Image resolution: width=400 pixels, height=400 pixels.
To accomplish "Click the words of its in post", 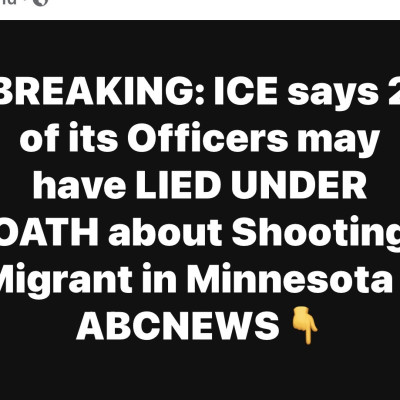I will (x=69, y=138).
